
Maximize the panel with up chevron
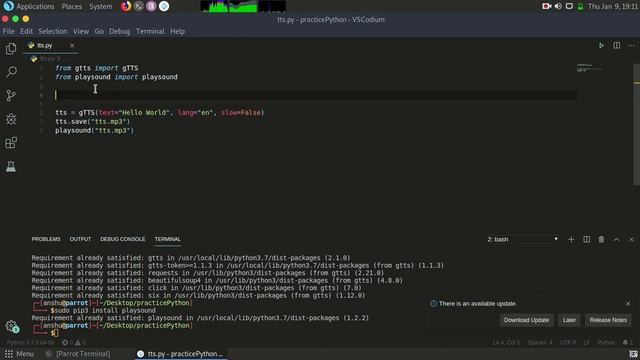click(x=616, y=239)
